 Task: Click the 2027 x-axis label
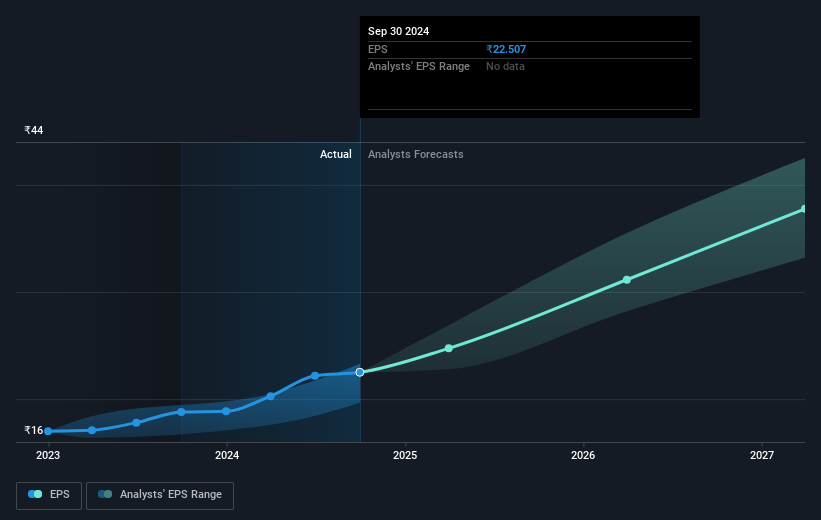762,455
